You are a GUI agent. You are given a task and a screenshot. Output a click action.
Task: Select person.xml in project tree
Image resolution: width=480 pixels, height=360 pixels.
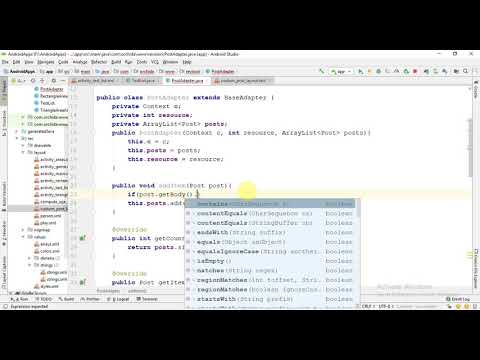48,216
